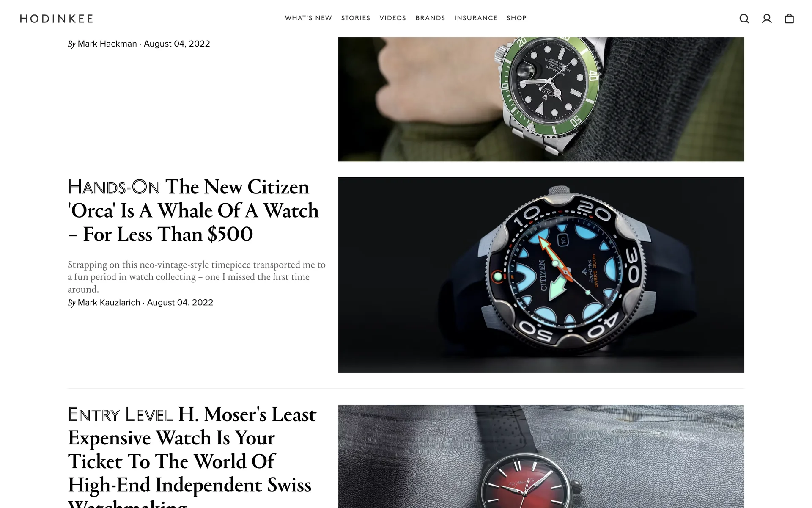Screen dimensions: 812x508
Task: Select the Hands-On category label
Action: (x=114, y=187)
